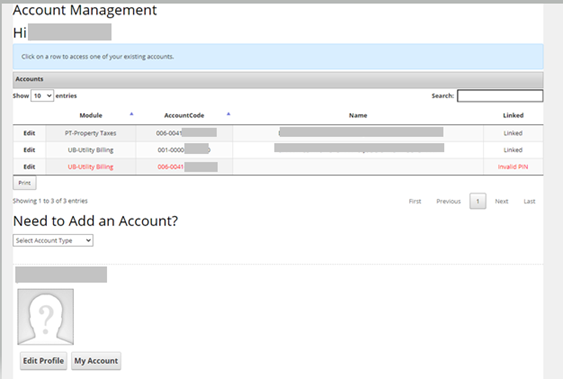Click the profile avatar placeholder image
This screenshot has height=379, width=563.
46,317
